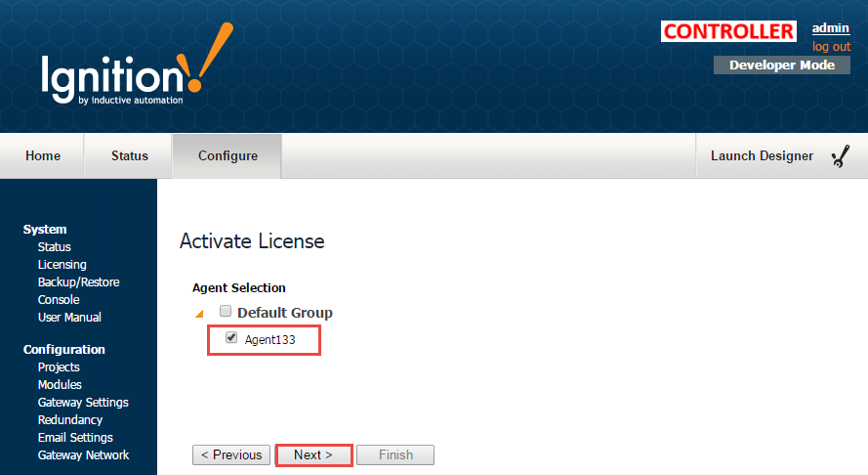868x475 pixels.
Task: Click the System section heading
Action: click(45, 229)
